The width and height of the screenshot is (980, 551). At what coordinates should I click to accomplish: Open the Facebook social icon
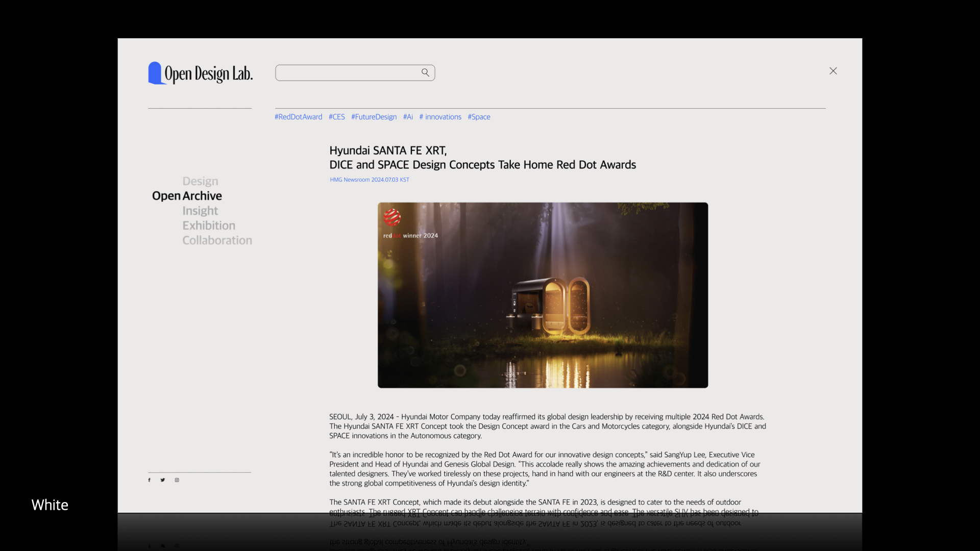(149, 480)
